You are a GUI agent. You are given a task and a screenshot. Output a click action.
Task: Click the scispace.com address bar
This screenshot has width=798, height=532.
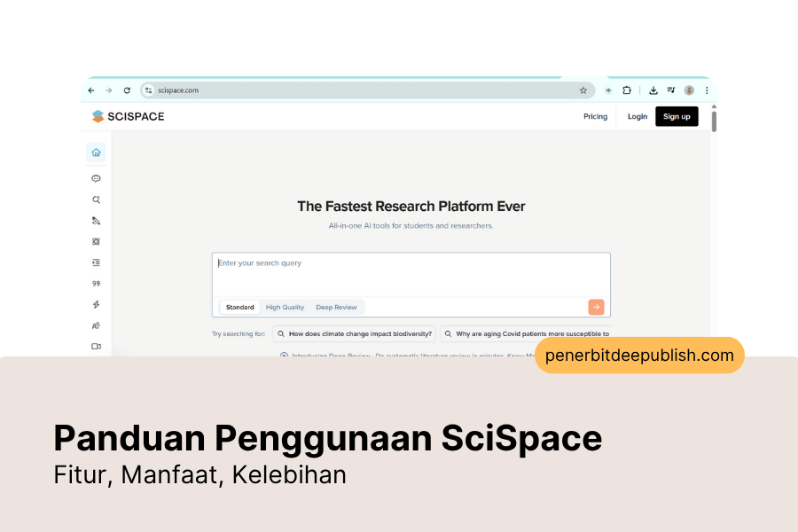click(x=367, y=90)
